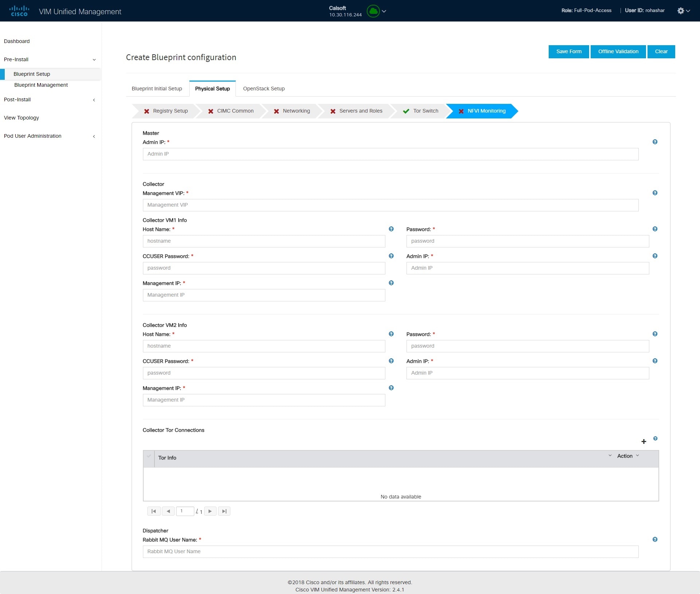Viewport: 700px width, 594px height.
Task: Toggle the select-all checkbox in the Tor Info table
Action: pyautogui.click(x=148, y=456)
